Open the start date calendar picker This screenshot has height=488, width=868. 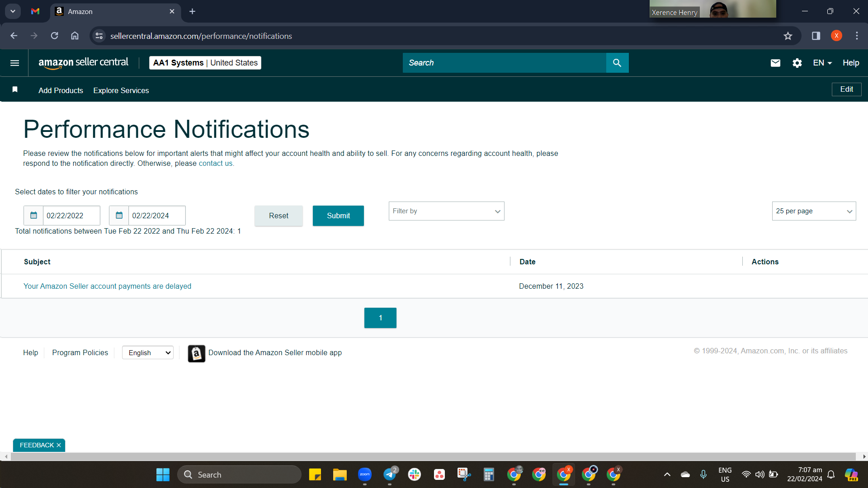(33, 216)
